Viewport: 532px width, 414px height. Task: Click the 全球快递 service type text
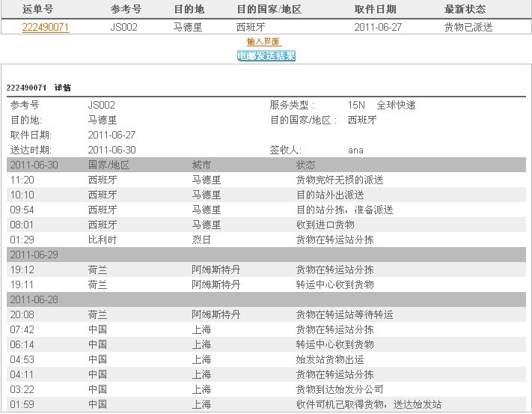[x=396, y=105]
